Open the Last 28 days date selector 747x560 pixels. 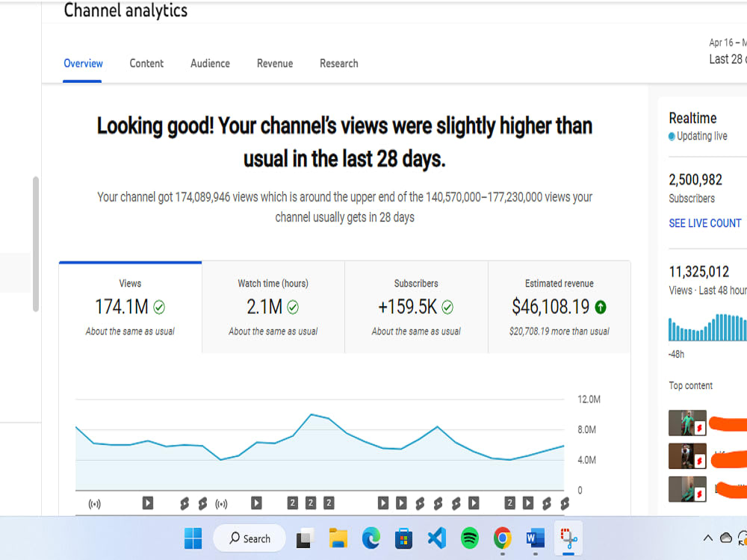click(727, 58)
